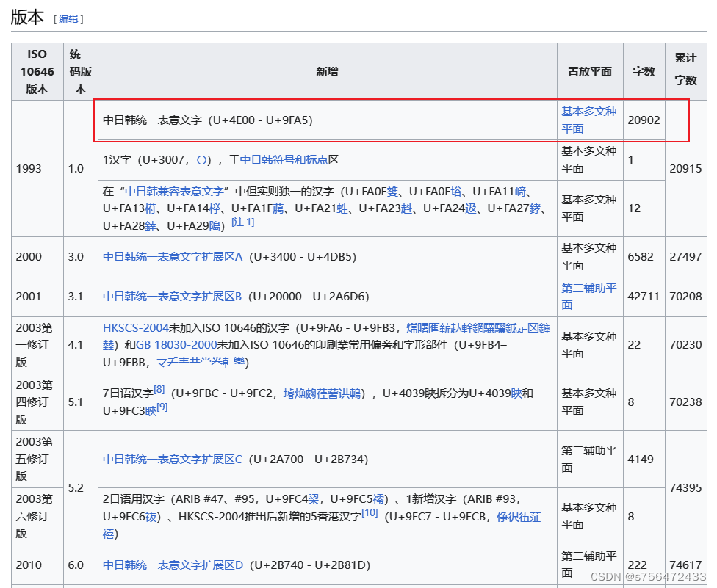Screen dimensions: 717x588
Task: Click the 栥 character link after U+9FC4
Action: (x=313, y=499)
